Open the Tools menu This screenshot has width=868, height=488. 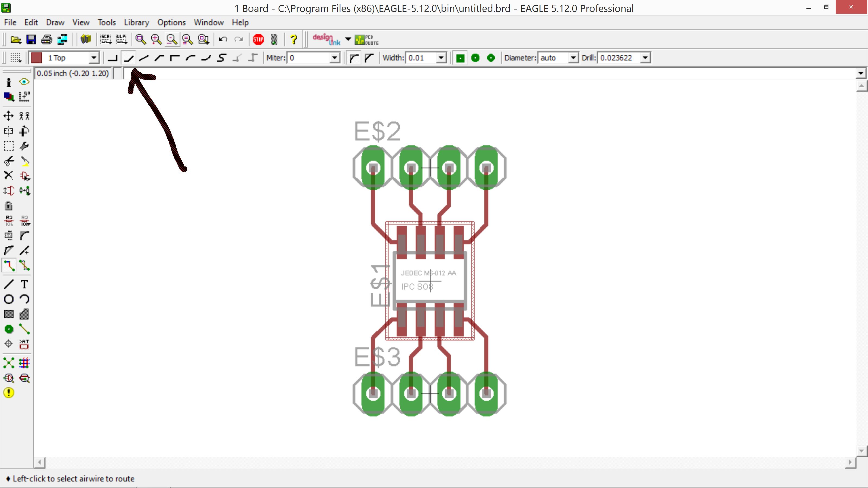(x=107, y=23)
